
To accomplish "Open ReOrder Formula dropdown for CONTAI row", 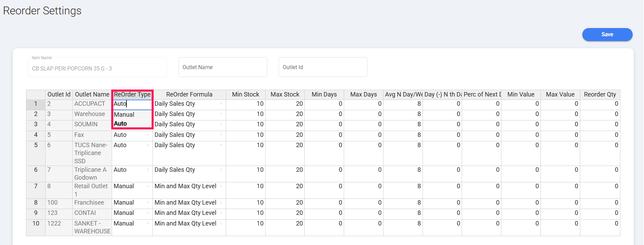I will tap(221, 213).
